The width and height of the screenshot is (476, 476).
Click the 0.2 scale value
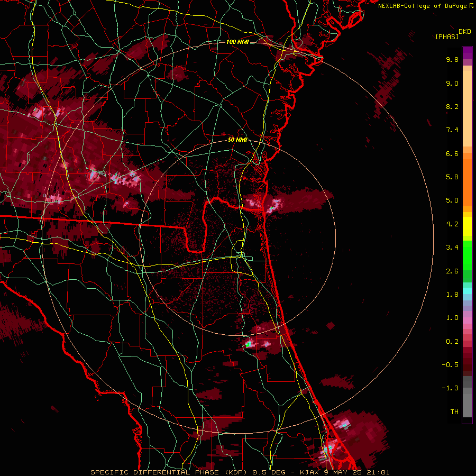[452, 342]
